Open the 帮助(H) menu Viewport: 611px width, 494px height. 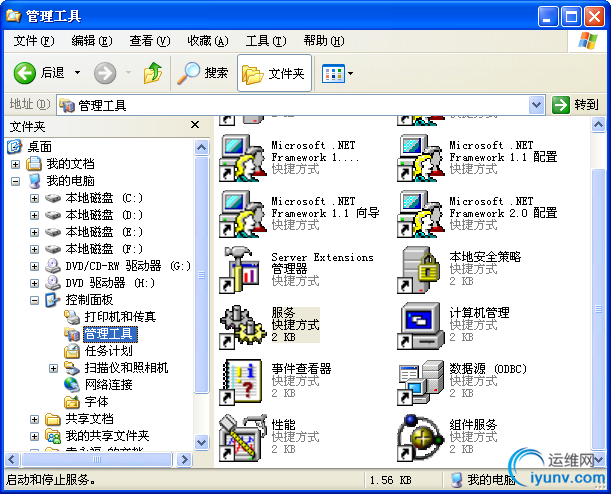[x=324, y=41]
